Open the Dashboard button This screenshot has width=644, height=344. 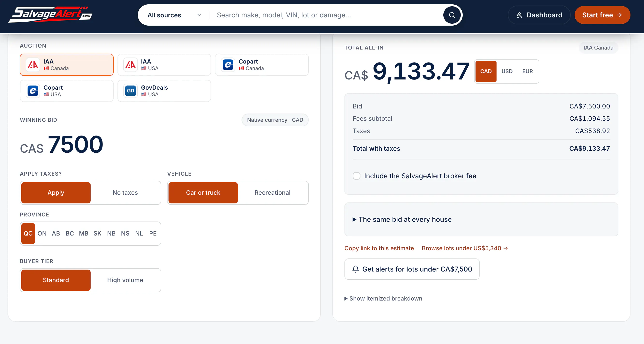[539, 15]
